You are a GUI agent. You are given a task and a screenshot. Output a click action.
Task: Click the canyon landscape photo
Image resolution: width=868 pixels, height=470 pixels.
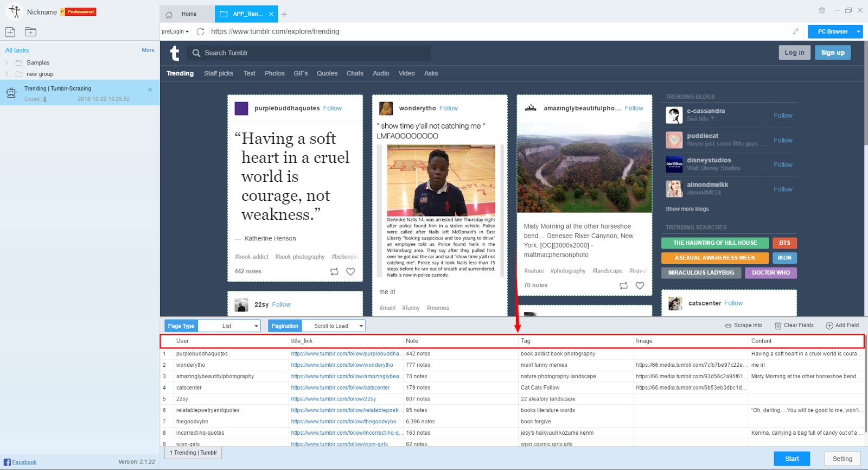click(x=584, y=167)
